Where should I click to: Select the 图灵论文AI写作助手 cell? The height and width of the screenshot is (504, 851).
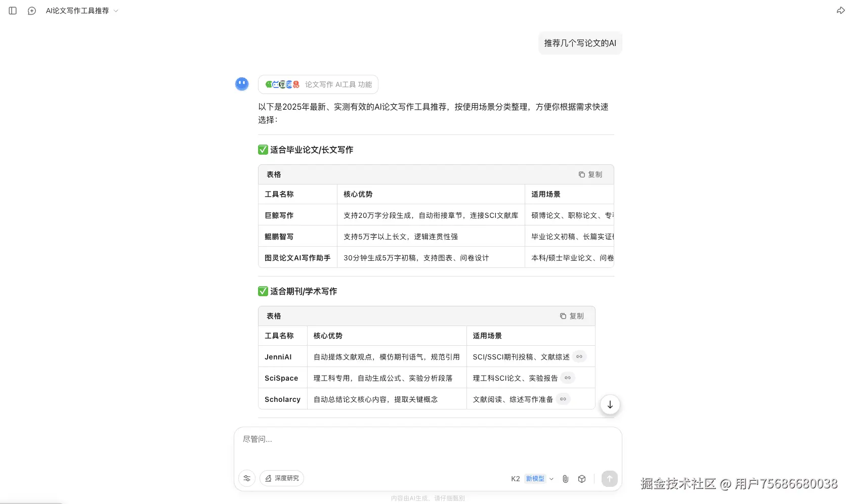[x=297, y=258]
